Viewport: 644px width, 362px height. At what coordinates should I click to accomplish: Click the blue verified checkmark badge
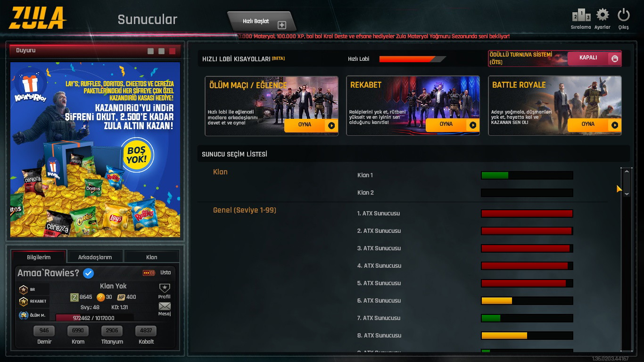click(88, 273)
